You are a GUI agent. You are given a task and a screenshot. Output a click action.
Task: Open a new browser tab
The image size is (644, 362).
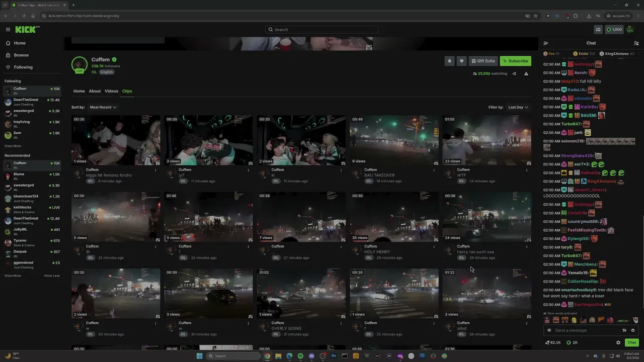(73, 5)
